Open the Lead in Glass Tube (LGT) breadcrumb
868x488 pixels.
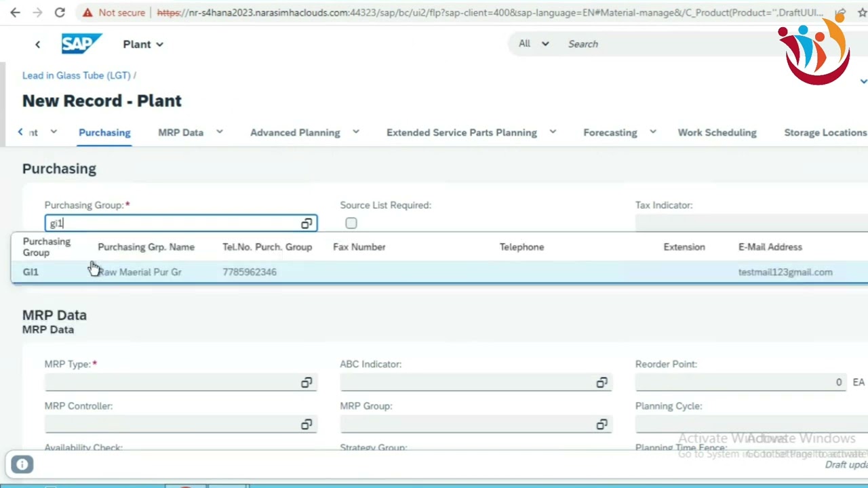[76, 75]
